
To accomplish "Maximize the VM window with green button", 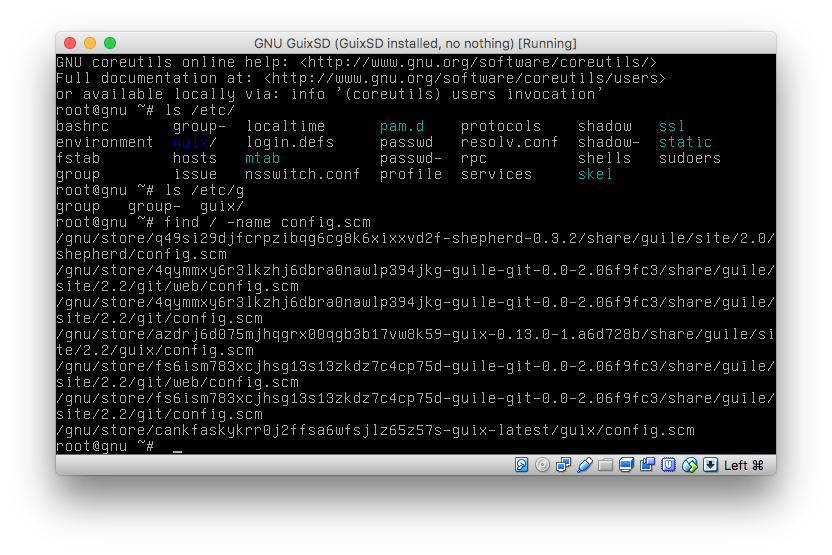I will [110, 43].
